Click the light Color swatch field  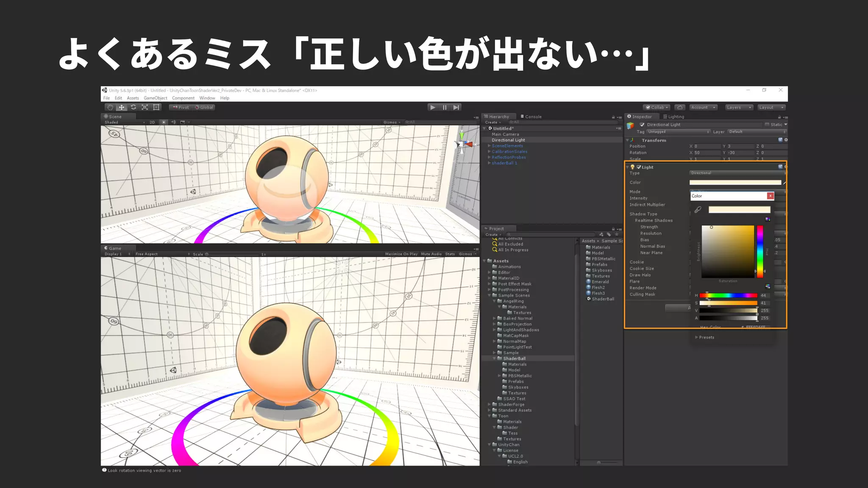click(x=735, y=183)
